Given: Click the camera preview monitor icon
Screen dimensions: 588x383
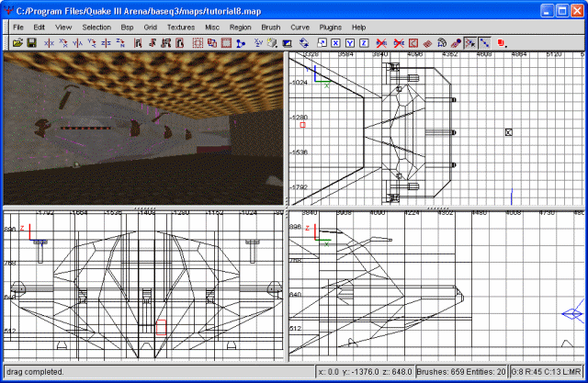Looking at the screenshot, I should pyautogui.click(x=288, y=43).
